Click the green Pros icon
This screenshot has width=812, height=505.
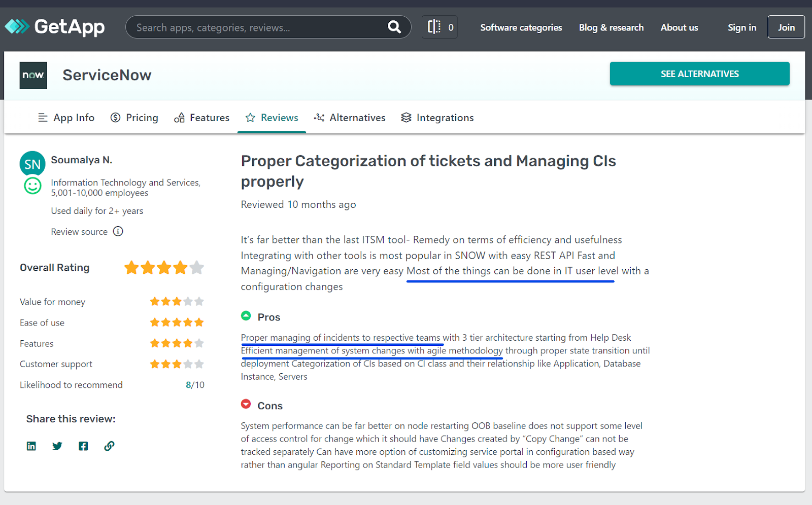(246, 316)
